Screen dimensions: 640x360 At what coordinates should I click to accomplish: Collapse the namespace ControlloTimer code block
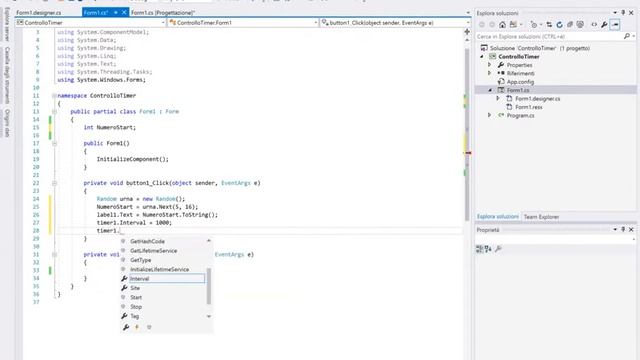click(x=54, y=96)
